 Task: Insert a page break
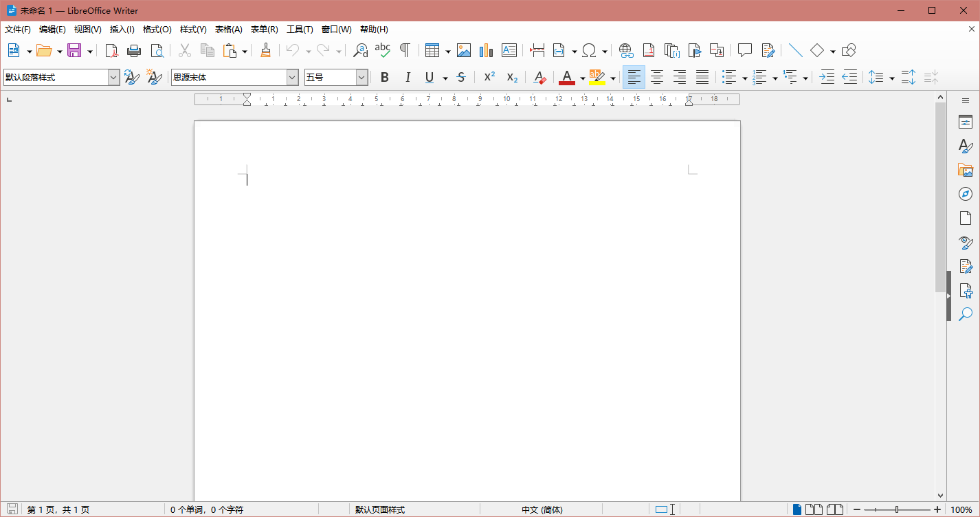[537, 50]
